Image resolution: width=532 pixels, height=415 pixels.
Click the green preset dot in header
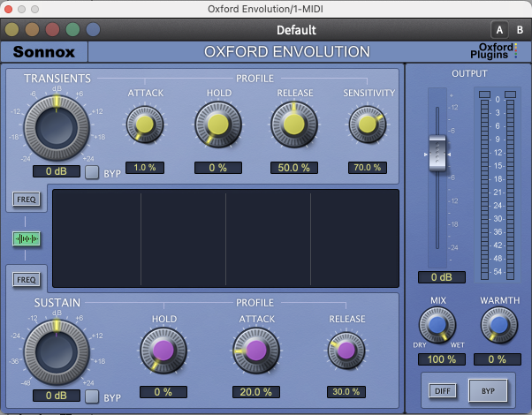[x=73, y=30]
